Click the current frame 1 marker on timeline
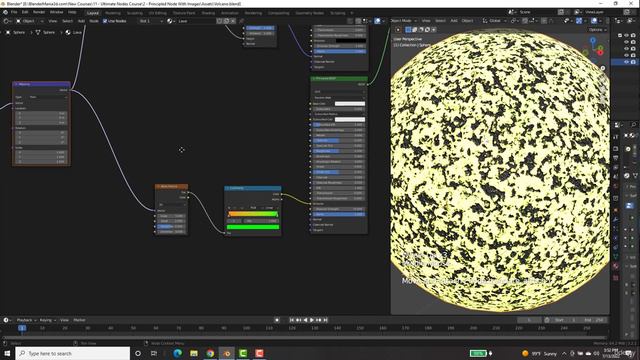This screenshot has height=360, width=640. coord(22,328)
